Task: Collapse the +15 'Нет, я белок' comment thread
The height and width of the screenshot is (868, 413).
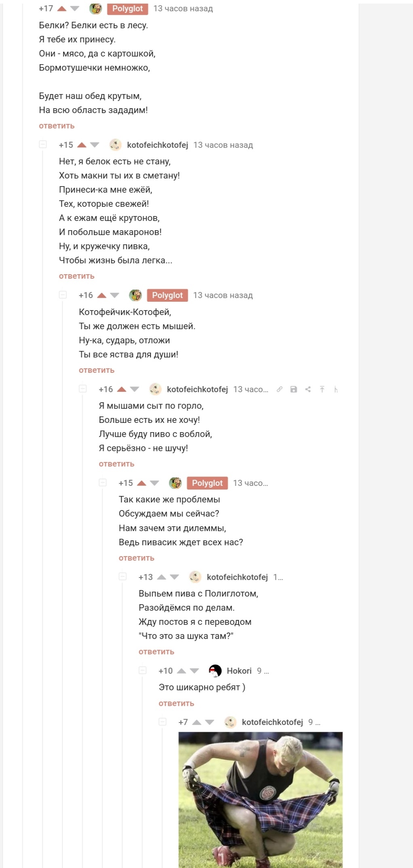Action: coord(43,145)
